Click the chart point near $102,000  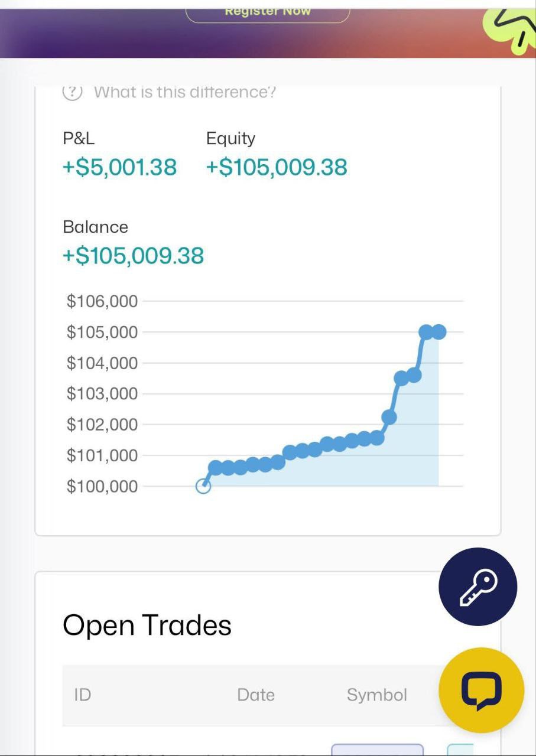[389, 417]
